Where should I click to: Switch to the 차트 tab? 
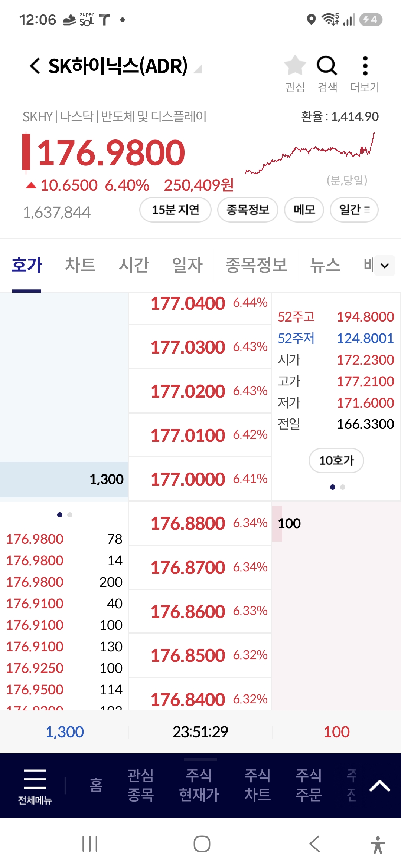click(80, 265)
